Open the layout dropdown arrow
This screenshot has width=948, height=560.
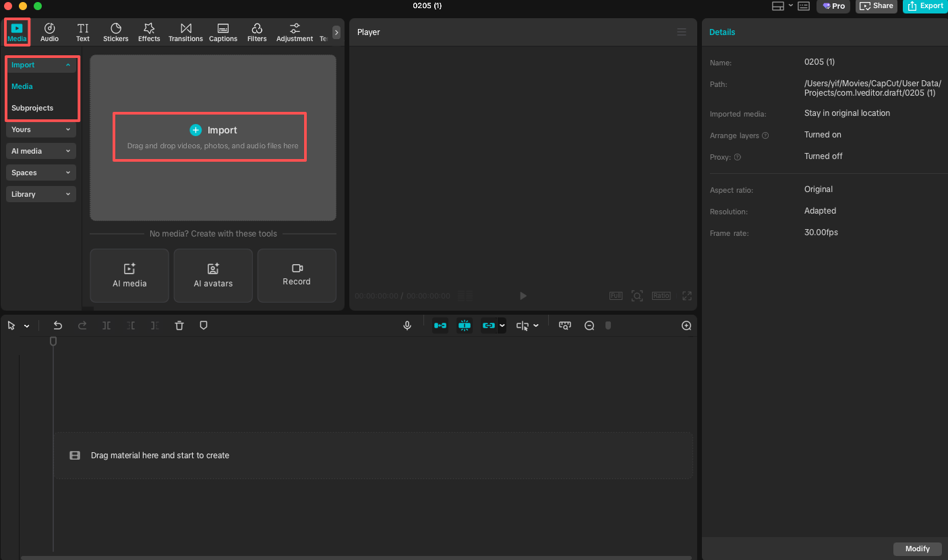click(791, 5)
